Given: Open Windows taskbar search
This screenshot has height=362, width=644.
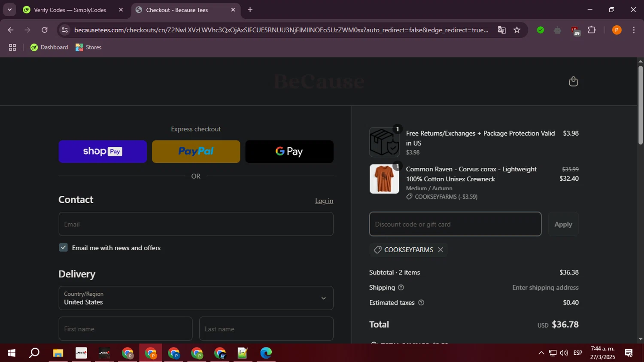Looking at the screenshot, I should click(34, 353).
